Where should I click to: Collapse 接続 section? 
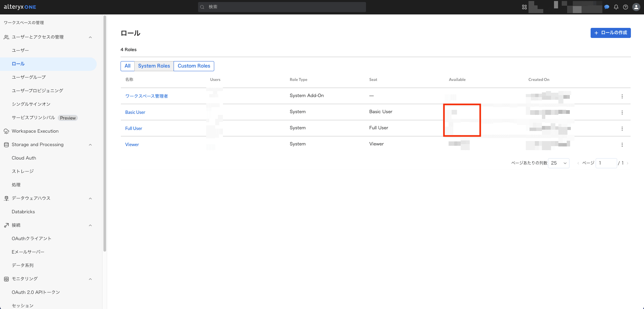pos(90,225)
